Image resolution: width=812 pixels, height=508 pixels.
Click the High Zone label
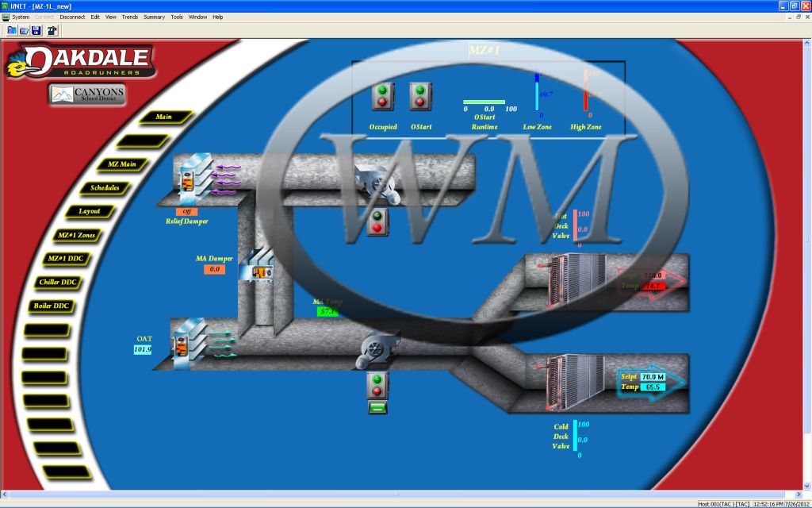pos(586,127)
